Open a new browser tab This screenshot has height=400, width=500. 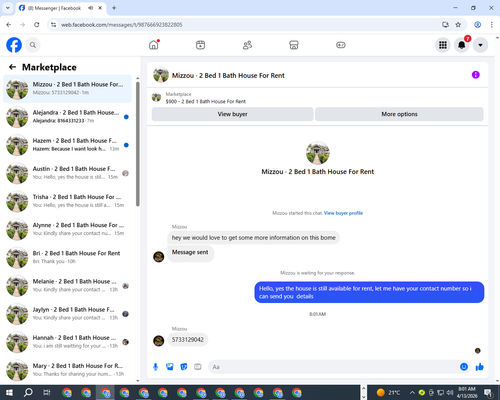[x=114, y=8]
